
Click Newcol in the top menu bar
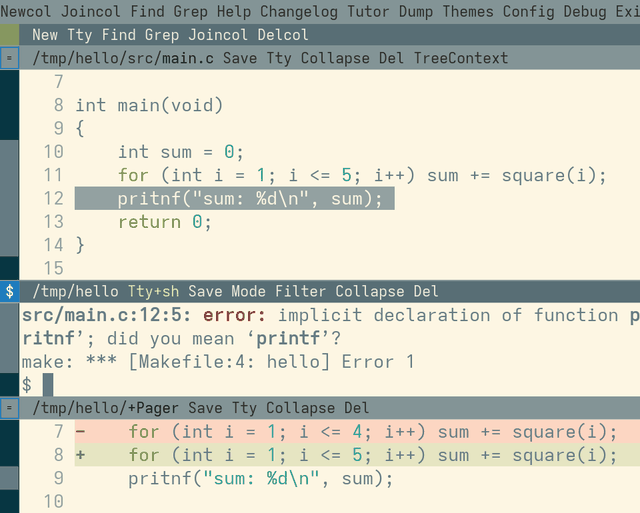click(x=26, y=11)
